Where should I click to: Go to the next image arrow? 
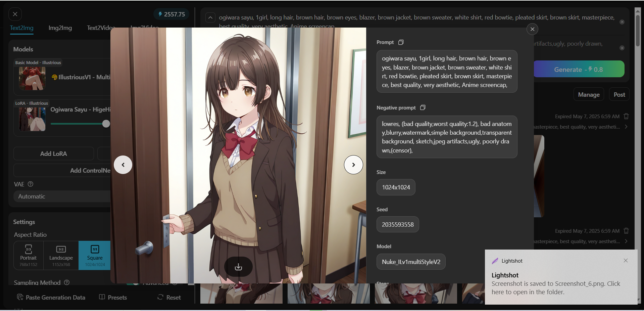coord(353,165)
